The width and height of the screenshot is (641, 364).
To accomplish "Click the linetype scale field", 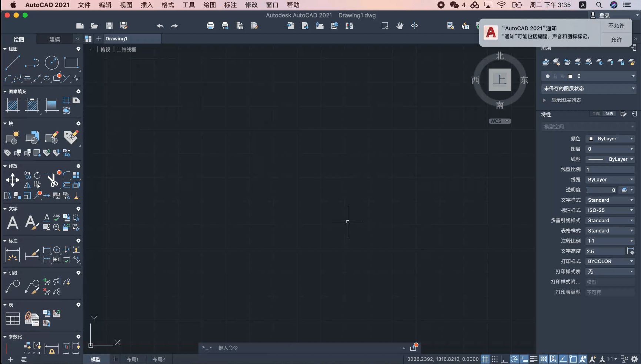I will click(610, 169).
